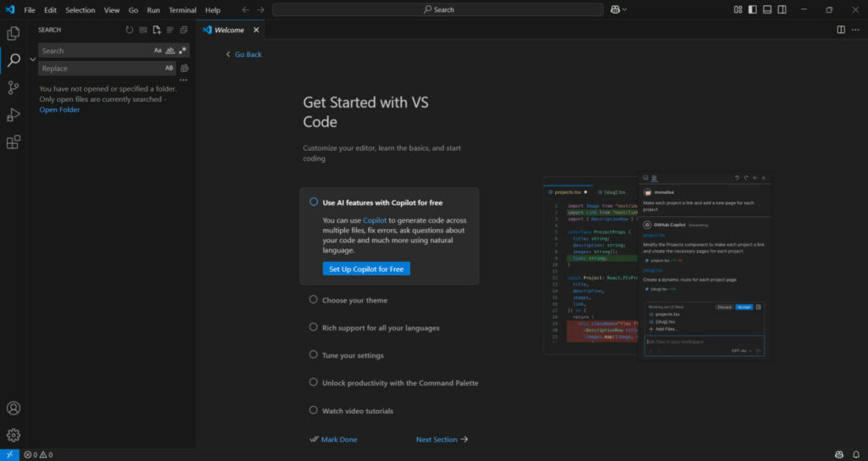Open Copilot icon in title bar
Image resolution: width=868 pixels, height=461 pixels.
[x=615, y=9]
